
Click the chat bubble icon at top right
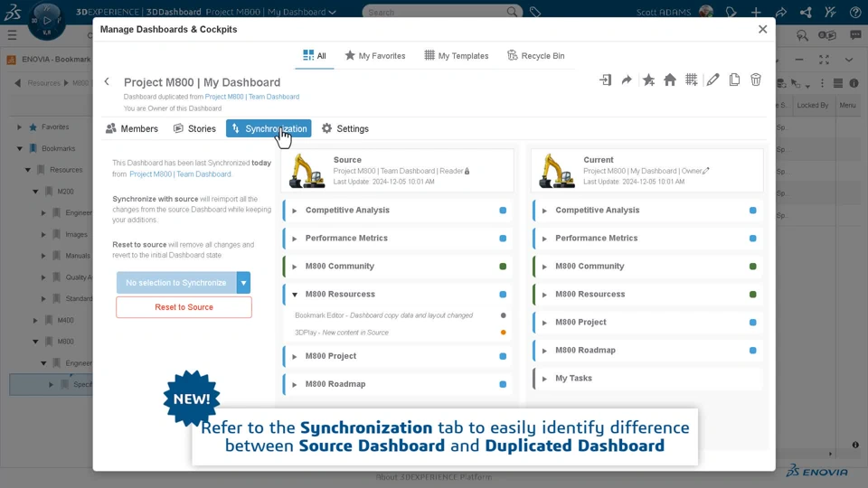(x=855, y=35)
